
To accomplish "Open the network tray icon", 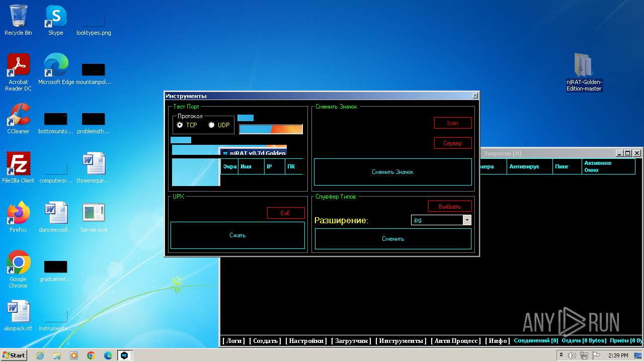I will click(x=584, y=355).
